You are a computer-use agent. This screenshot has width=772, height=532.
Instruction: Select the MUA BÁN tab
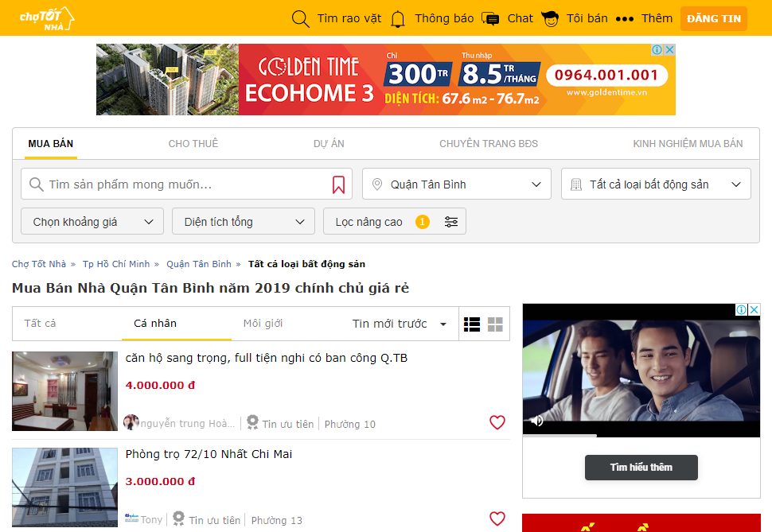(51, 144)
